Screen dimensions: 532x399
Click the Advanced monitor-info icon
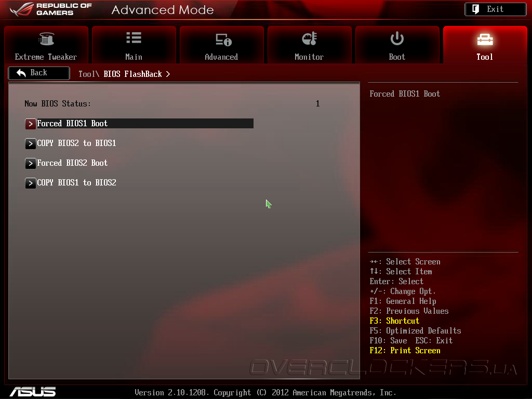223,39
